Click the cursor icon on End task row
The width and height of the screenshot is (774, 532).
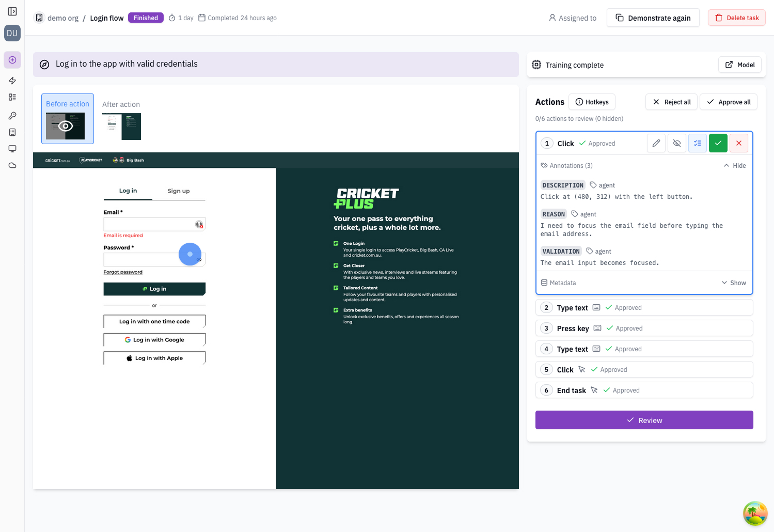(x=594, y=390)
